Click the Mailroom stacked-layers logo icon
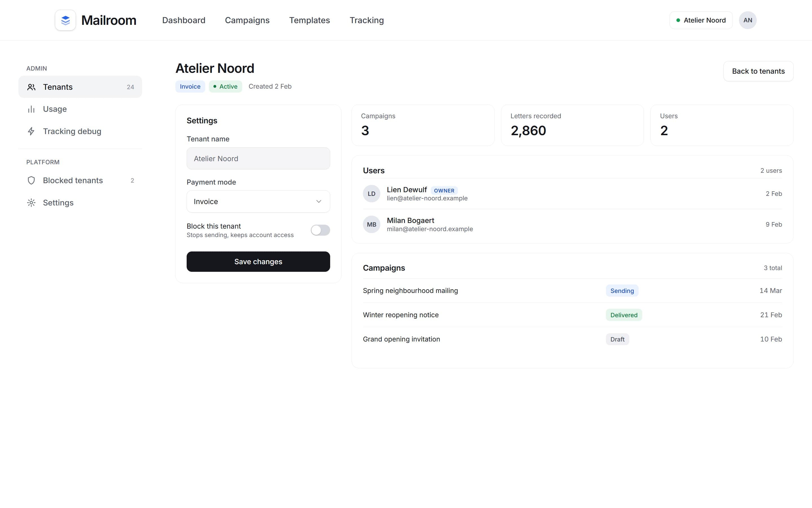 [65, 20]
